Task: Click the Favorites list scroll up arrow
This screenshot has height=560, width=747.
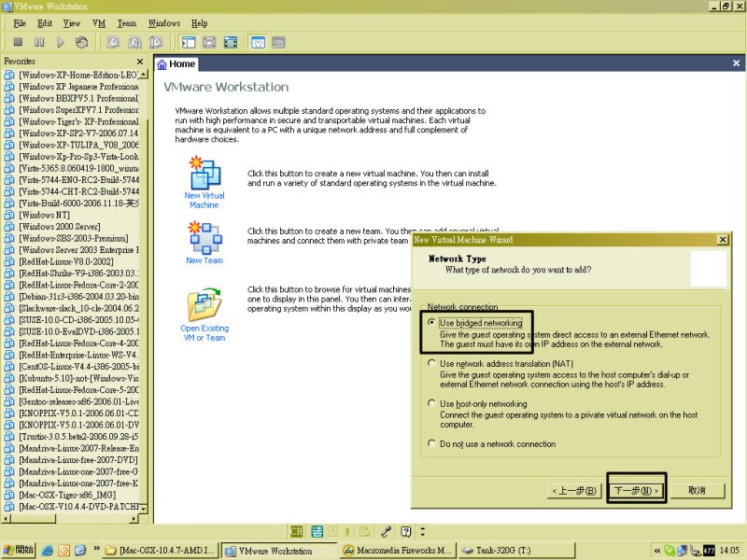Action: click(x=144, y=75)
